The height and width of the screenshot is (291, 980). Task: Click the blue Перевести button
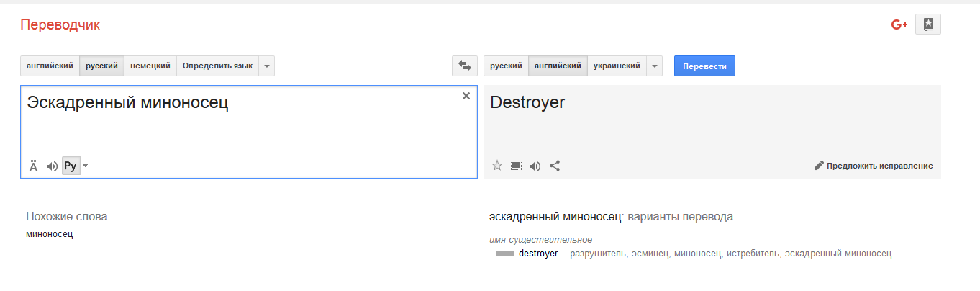point(704,66)
